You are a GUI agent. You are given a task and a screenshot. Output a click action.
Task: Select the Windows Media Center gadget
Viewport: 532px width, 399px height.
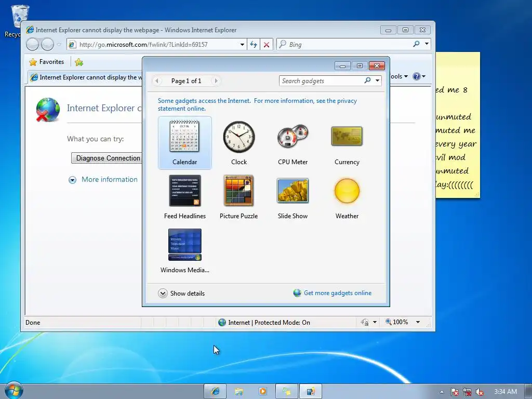(x=184, y=251)
